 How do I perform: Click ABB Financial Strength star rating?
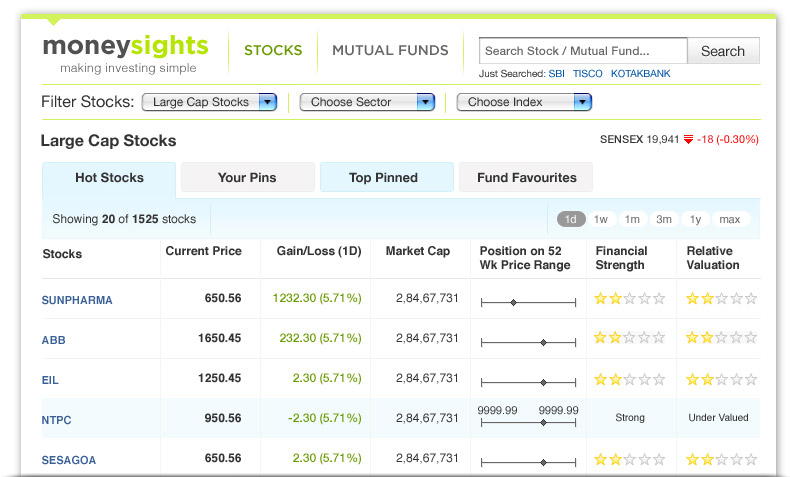point(630,337)
